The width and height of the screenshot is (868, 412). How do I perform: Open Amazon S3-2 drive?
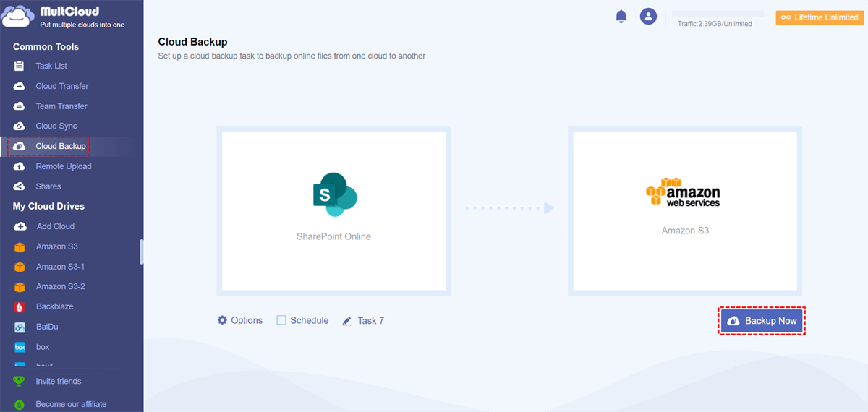click(x=61, y=286)
